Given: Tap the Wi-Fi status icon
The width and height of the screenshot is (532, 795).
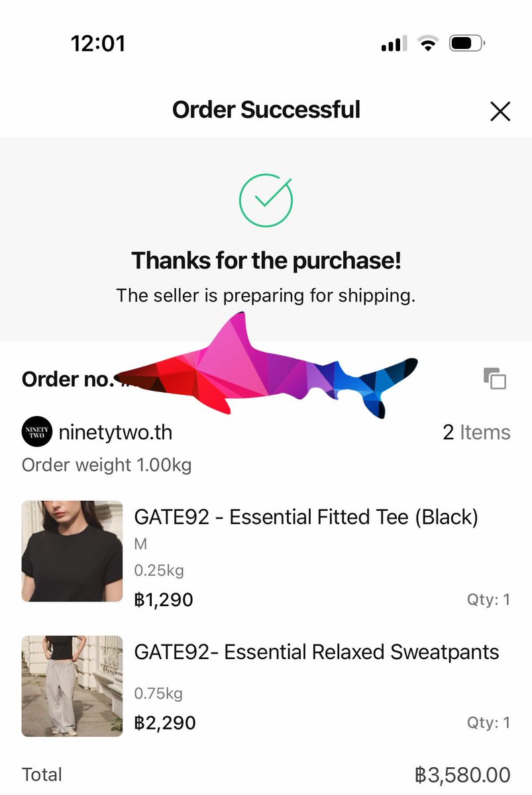Looking at the screenshot, I should click(x=428, y=44).
